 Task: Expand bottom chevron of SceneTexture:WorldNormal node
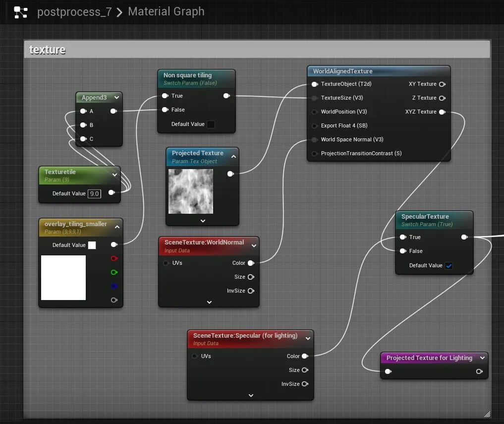point(209,302)
